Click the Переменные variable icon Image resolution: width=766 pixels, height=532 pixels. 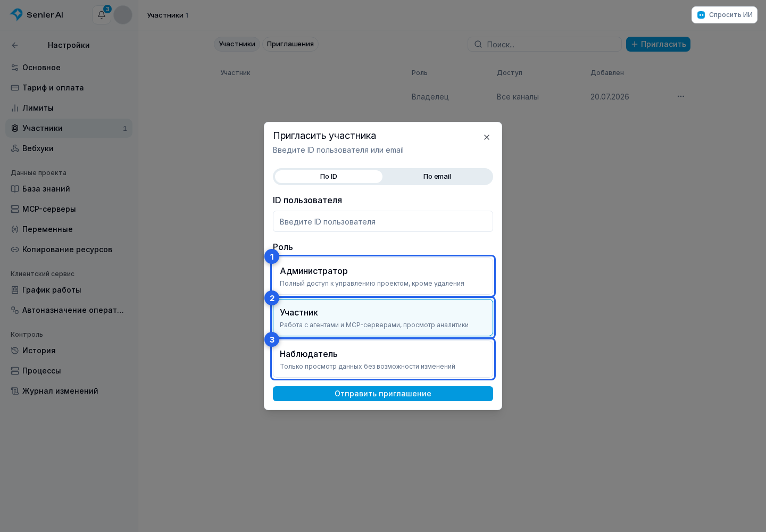tap(15, 229)
